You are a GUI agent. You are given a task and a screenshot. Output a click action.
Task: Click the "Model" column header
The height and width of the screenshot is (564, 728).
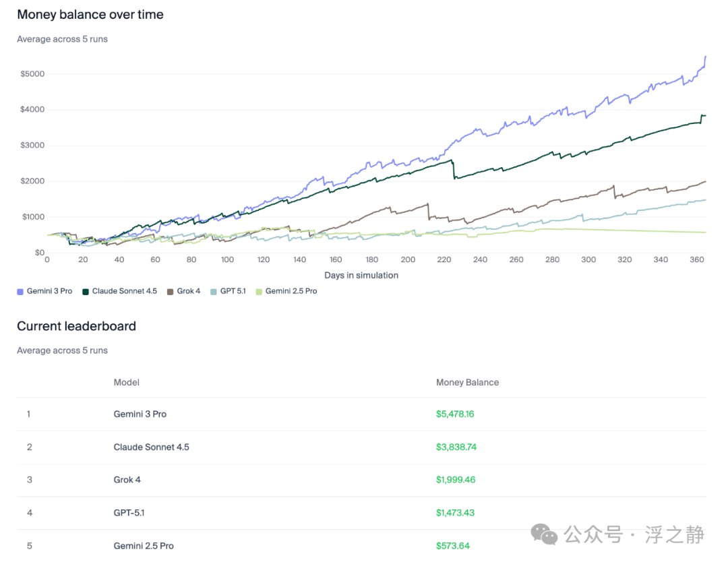click(126, 383)
